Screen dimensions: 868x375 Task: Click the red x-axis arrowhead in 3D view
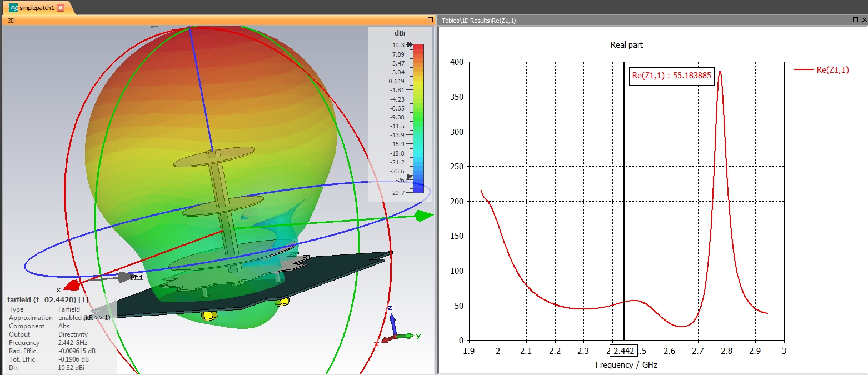pyautogui.click(x=71, y=286)
